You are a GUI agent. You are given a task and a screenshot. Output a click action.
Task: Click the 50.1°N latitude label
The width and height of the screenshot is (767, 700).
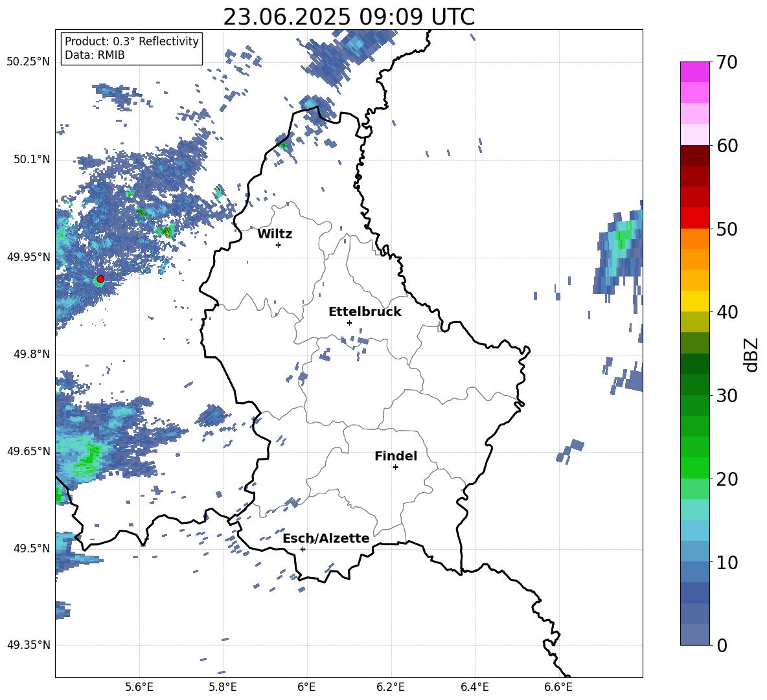tap(31, 160)
